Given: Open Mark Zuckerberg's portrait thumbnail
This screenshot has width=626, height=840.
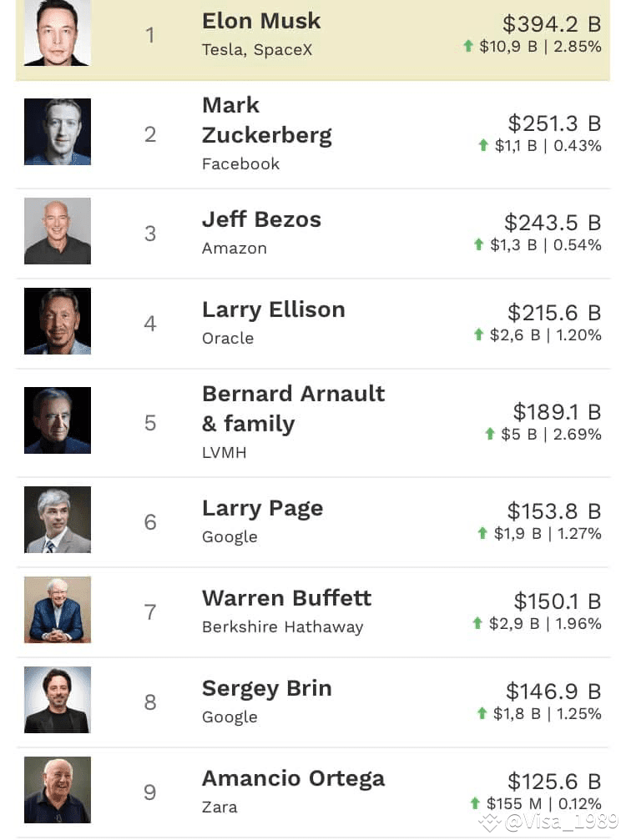Looking at the screenshot, I should point(58,132).
